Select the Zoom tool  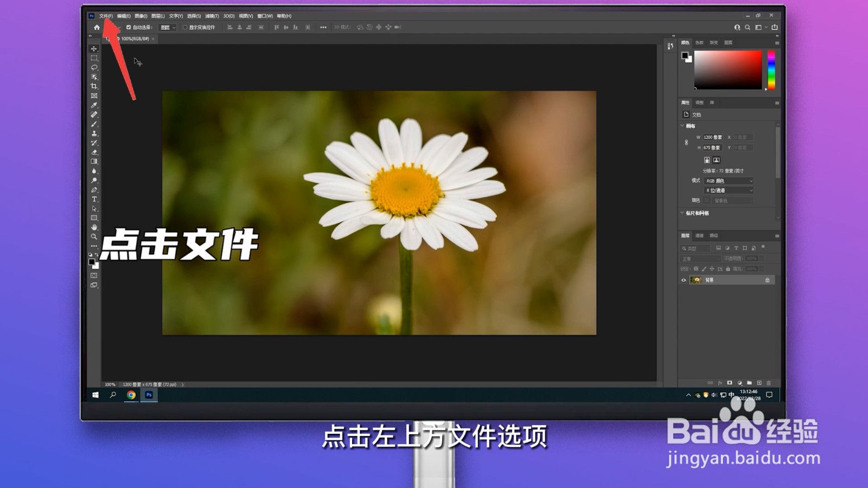pos(94,236)
